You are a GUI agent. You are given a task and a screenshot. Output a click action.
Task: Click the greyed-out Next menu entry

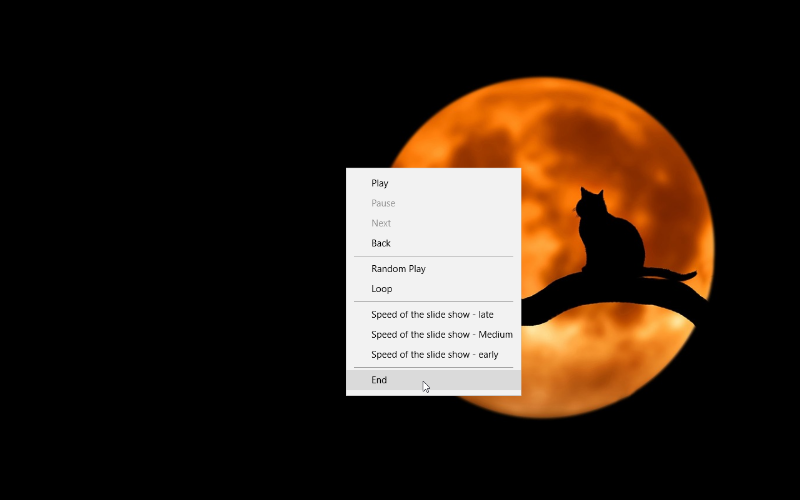[381, 223]
